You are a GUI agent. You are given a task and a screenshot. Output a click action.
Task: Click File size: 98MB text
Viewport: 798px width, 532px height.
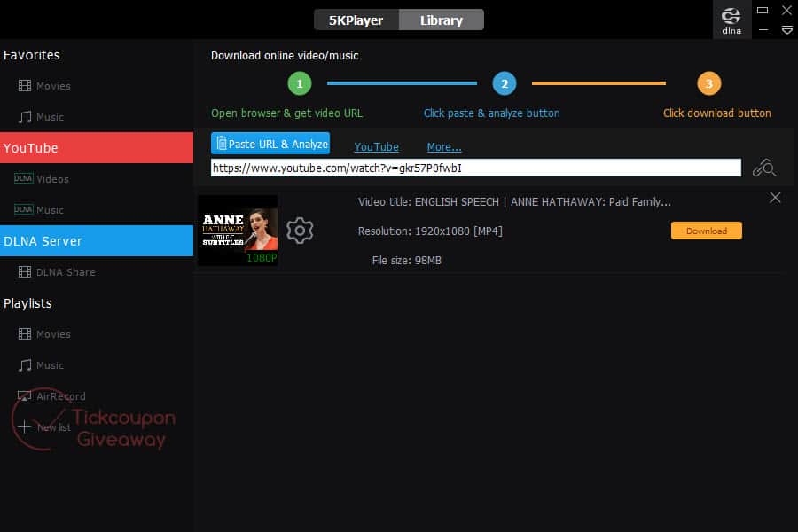point(407,260)
